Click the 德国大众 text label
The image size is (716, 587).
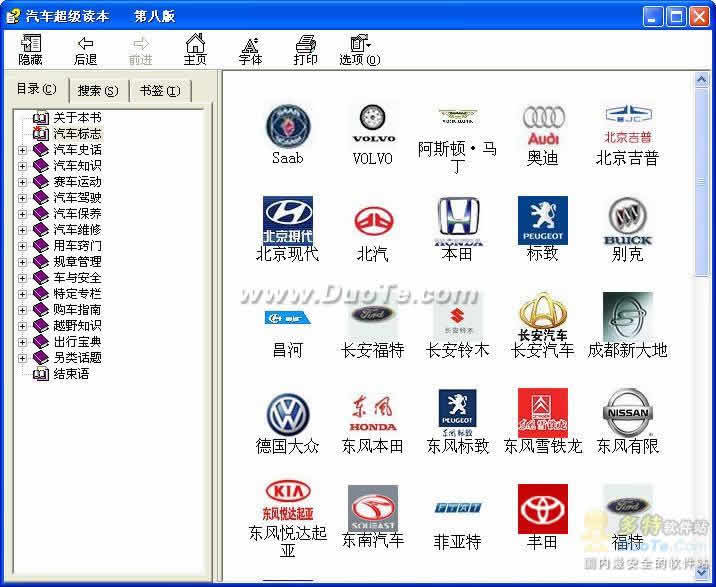(x=287, y=446)
